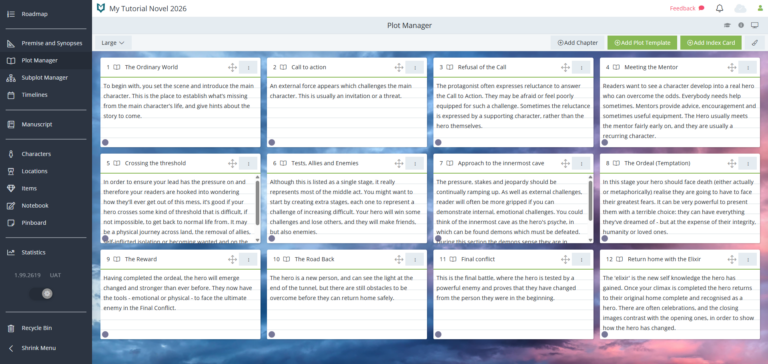The image size is (768, 364).
Task: Open the notifications bell icon
Action: [x=720, y=8]
